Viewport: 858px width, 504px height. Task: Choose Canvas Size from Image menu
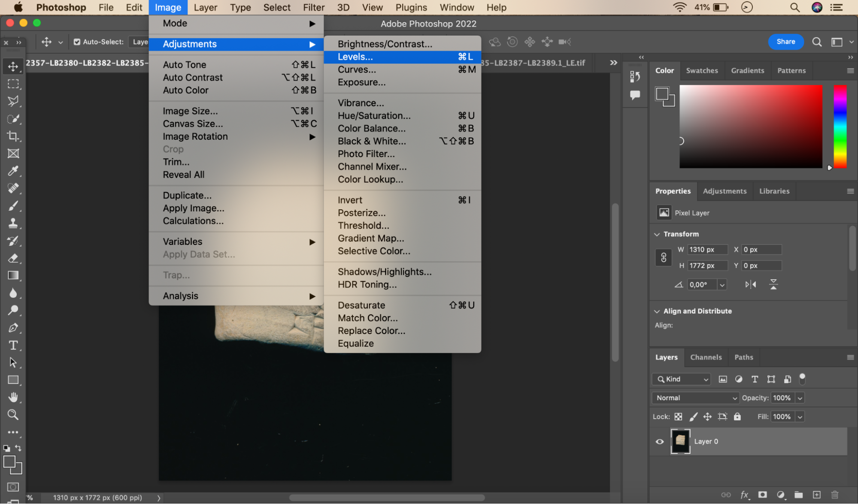point(236,124)
